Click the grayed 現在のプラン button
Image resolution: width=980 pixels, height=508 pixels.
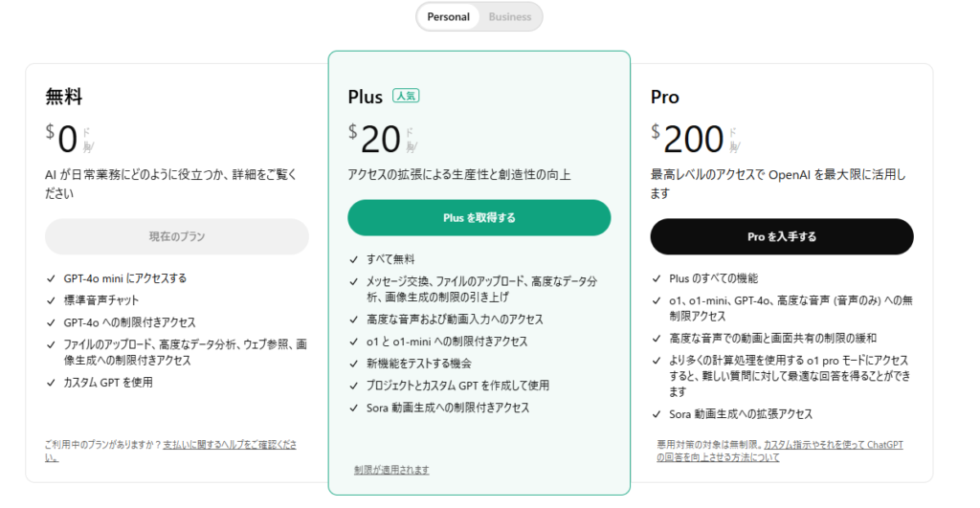pos(177,236)
